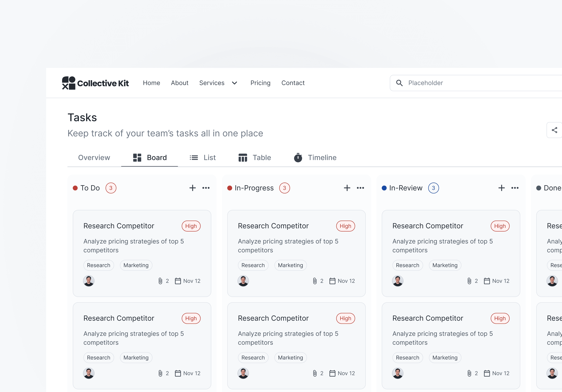562x392 pixels.
Task: Open top To Do card title Research Competitor
Action: click(x=119, y=226)
